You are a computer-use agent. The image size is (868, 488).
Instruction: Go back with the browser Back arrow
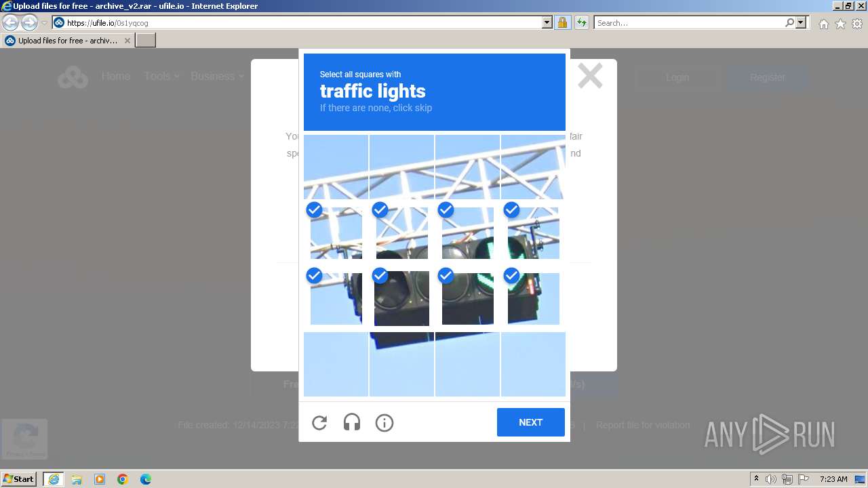pyautogui.click(x=11, y=22)
